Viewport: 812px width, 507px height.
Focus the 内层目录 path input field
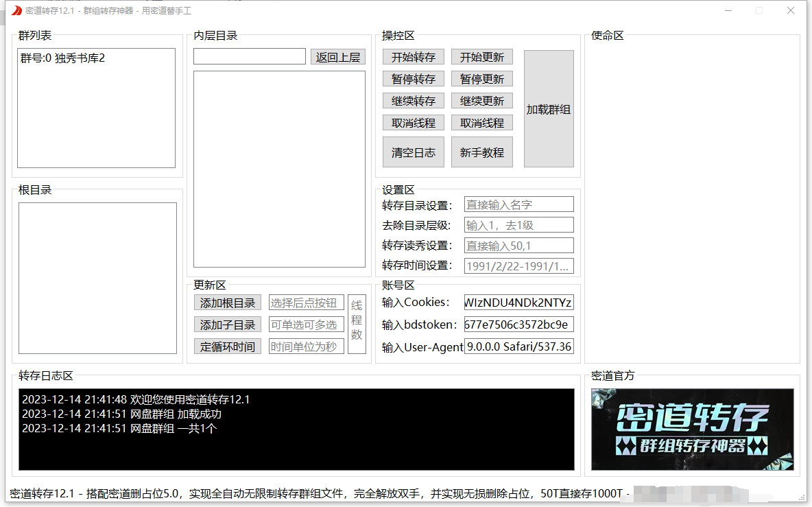coord(250,56)
